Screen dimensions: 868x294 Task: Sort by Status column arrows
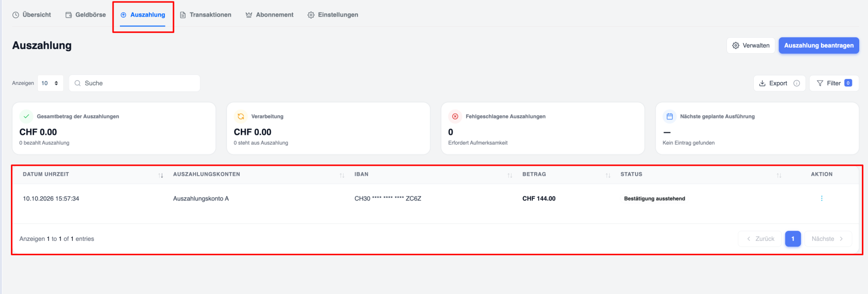click(779, 175)
